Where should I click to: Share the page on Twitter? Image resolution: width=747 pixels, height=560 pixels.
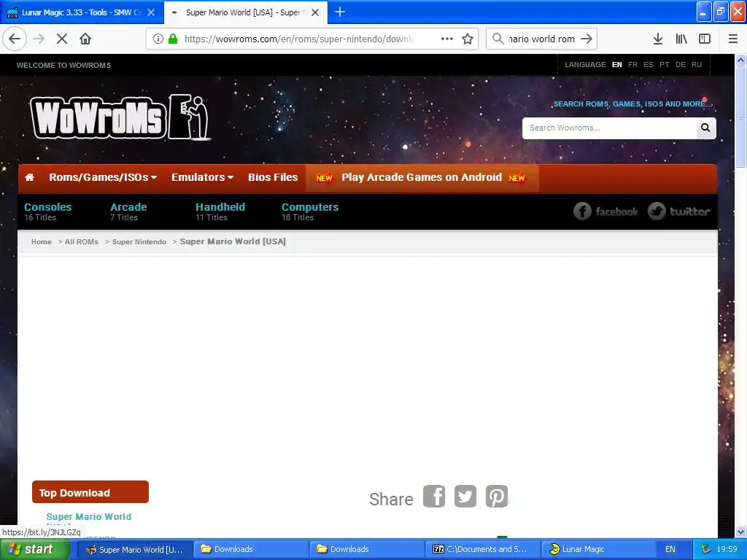click(465, 496)
